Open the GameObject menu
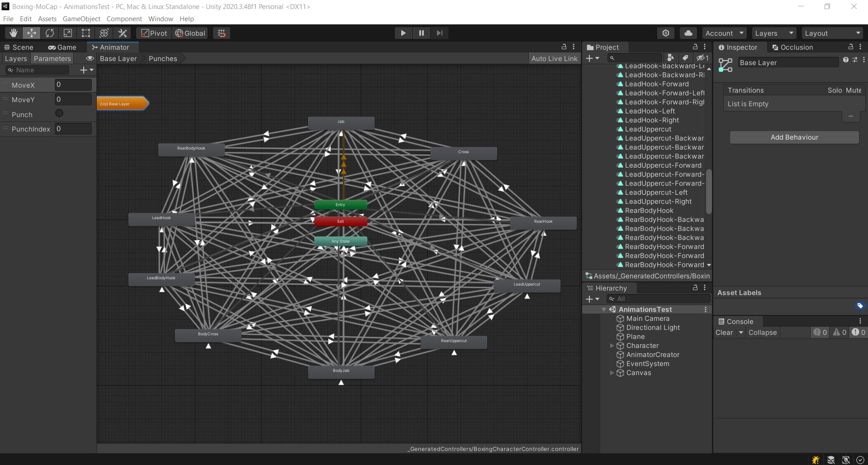Screen dimensions: 868x465 81,19
